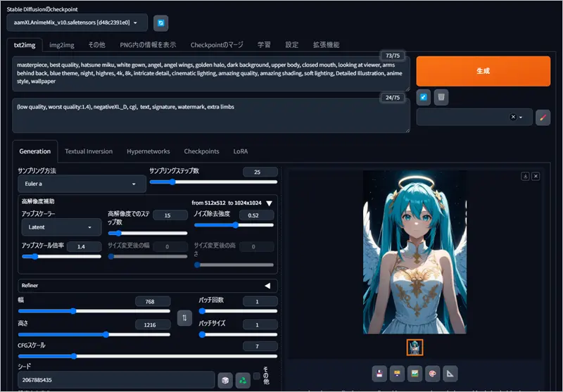Click the paintbrush edit styles icon

[x=543, y=118]
